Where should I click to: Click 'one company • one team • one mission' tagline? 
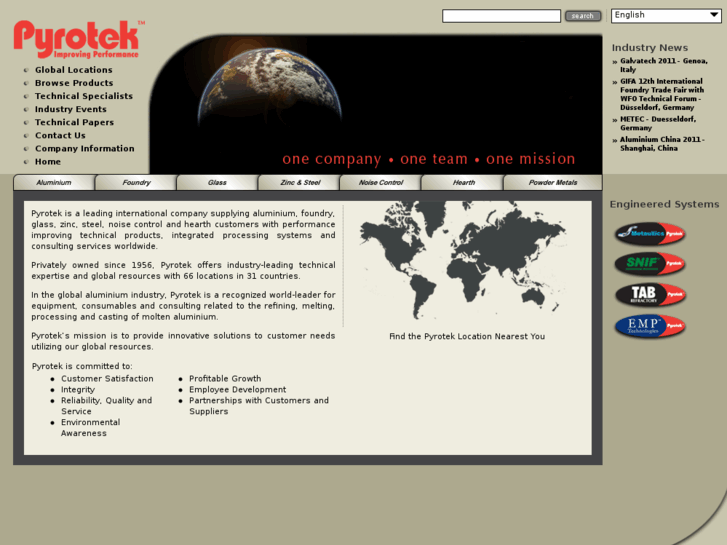pos(428,159)
